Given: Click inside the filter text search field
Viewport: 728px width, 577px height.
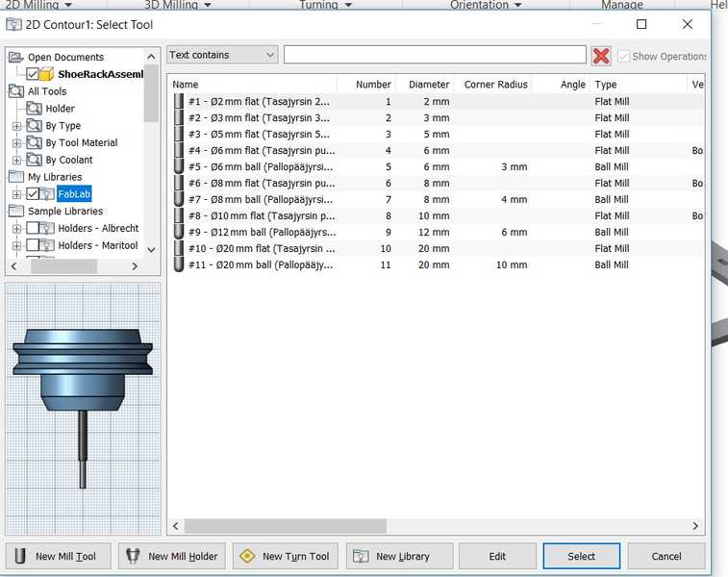Looking at the screenshot, I should 435,55.
